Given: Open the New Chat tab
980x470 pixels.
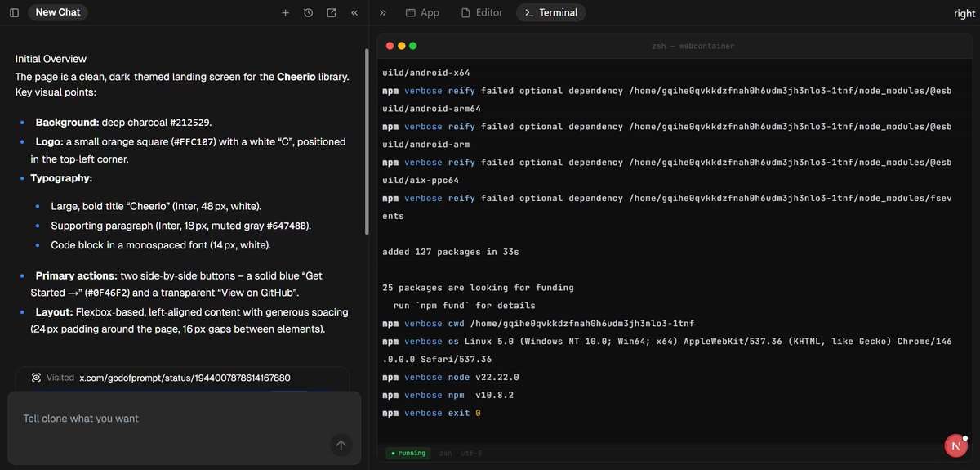Looking at the screenshot, I should pos(58,12).
